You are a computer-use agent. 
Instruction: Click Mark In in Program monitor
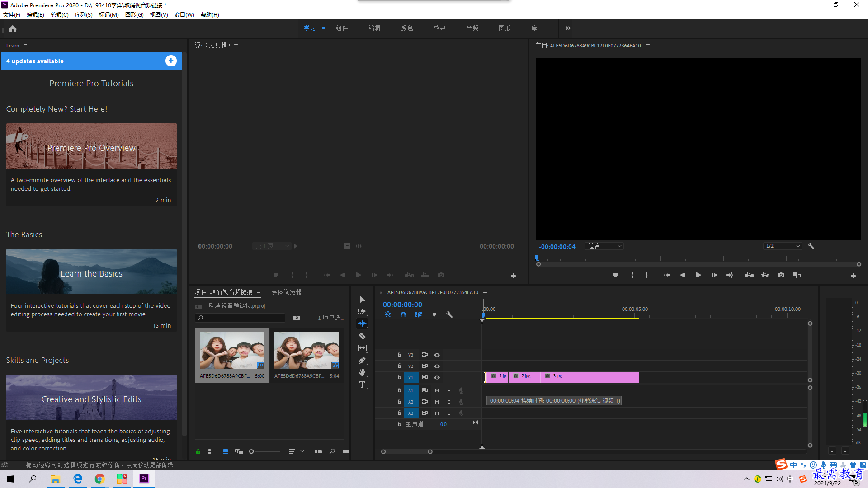(x=632, y=275)
